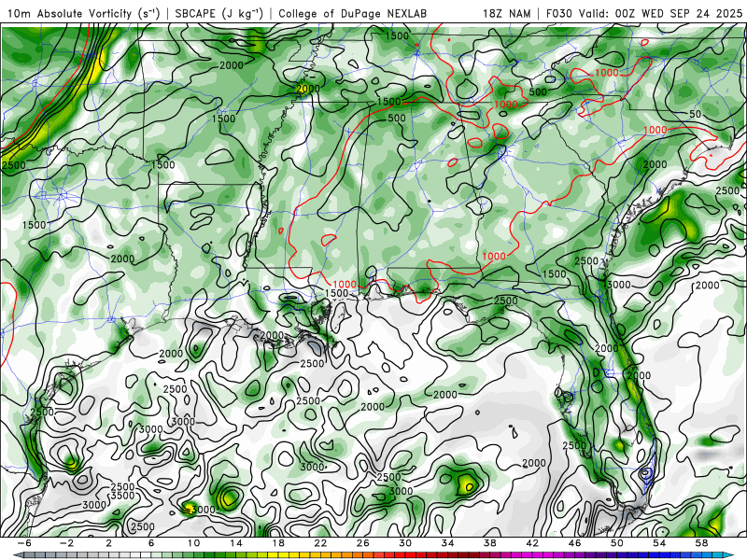Click the '46' value on the color scale
747x560 pixels.
tap(574, 543)
